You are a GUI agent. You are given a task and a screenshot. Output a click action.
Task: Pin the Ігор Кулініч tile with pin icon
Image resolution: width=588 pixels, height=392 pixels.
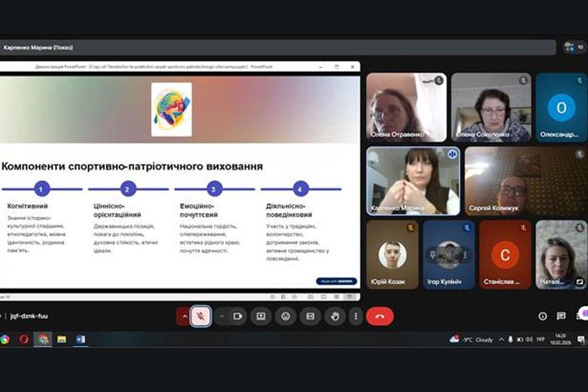tap(433, 255)
